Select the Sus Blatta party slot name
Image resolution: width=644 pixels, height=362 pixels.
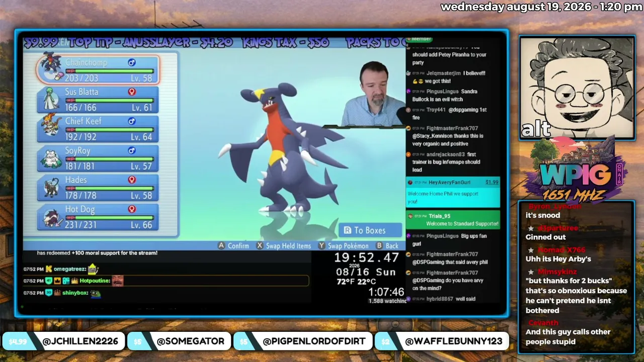[x=82, y=92]
